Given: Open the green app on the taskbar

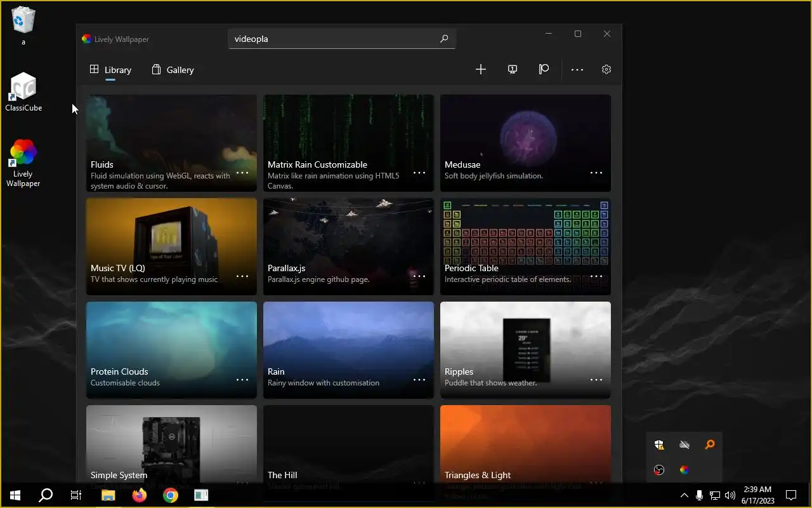Looking at the screenshot, I should click(201, 495).
